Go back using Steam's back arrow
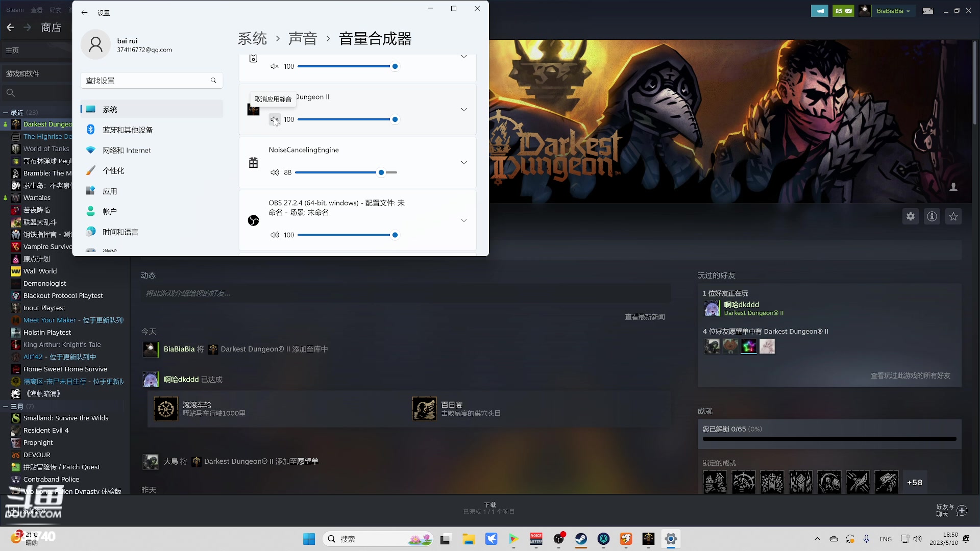Screen dimensions: 980x551 pyautogui.click(x=11, y=28)
